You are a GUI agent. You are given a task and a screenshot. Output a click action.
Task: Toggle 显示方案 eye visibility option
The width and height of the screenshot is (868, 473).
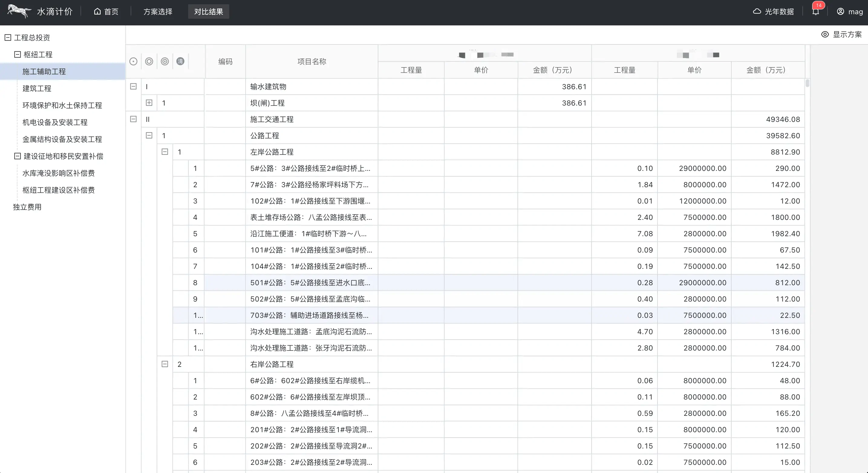point(825,34)
